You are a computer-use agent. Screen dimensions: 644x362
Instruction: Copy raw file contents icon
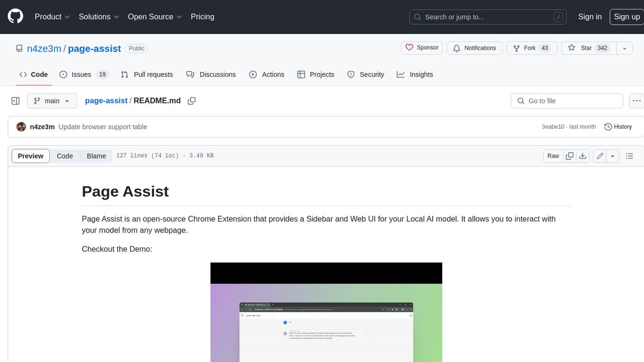coord(570,156)
